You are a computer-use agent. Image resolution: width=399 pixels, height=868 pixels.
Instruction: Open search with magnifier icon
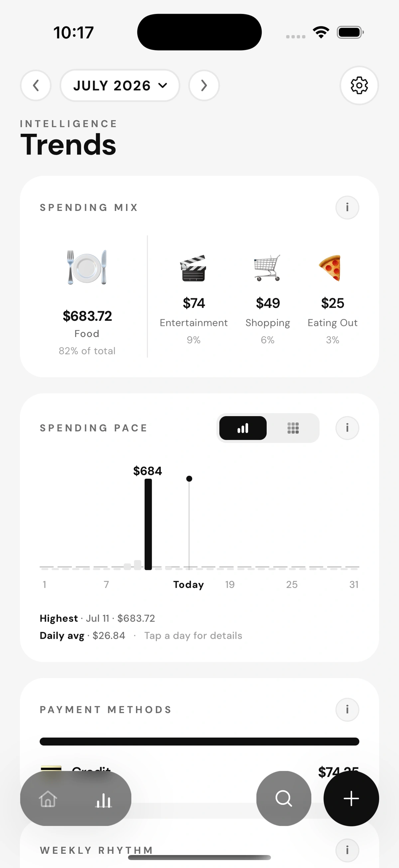click(x=284, y=798)
